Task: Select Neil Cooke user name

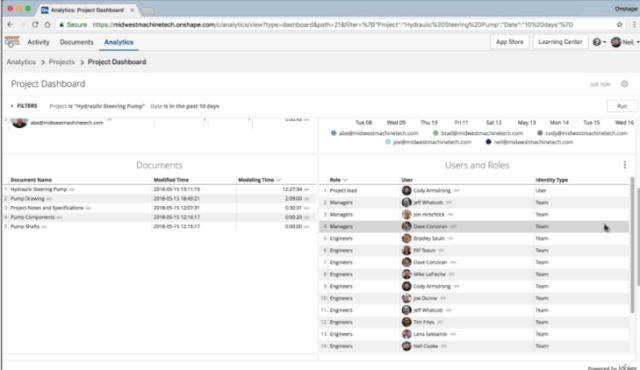Action: pyautogui.click(x=425, y=346)
